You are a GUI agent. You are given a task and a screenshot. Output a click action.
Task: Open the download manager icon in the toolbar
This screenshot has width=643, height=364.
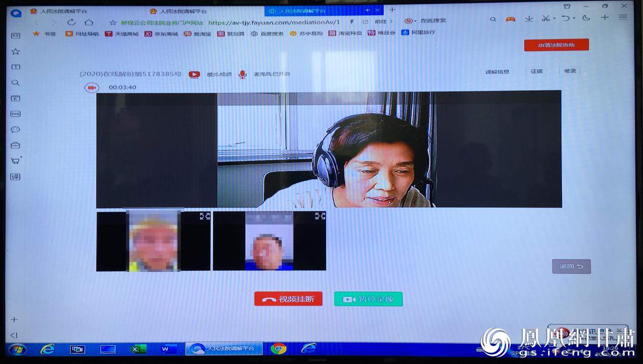point(529,18)
